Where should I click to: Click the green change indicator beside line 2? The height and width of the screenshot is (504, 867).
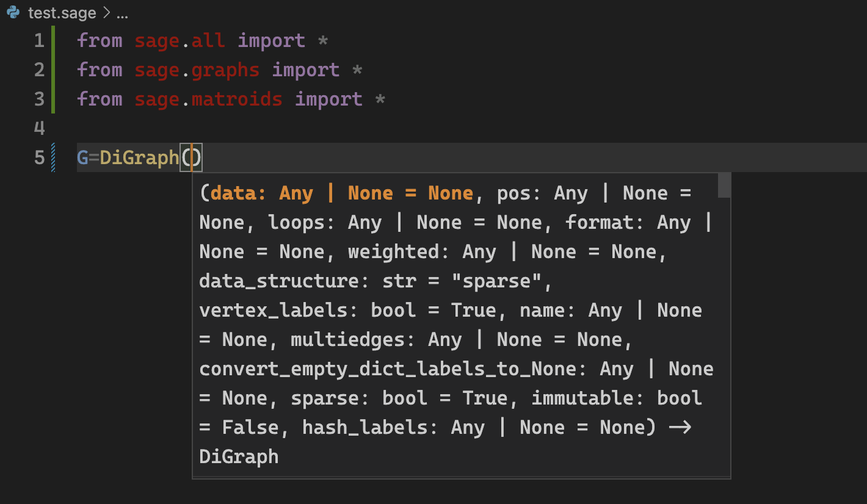tap(54, 70)
